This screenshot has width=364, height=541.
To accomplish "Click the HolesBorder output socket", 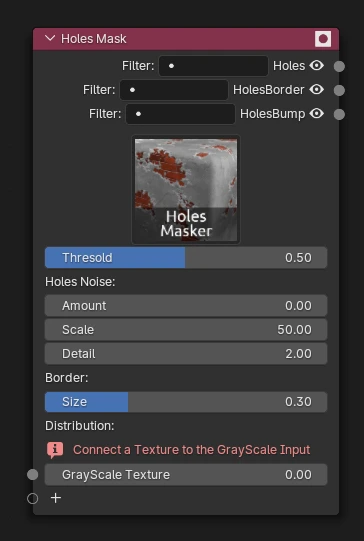I will [x=339, y=90].
